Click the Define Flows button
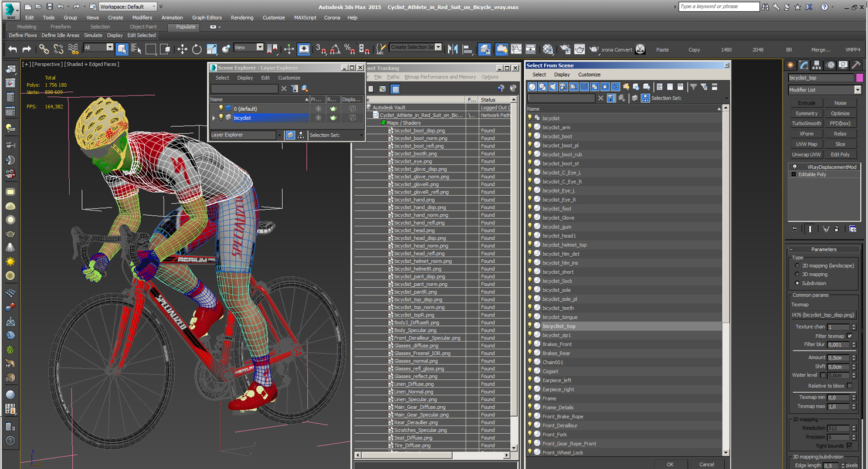Image resolution: width=868 pixels, height=469 pixels. pos(23,35)
